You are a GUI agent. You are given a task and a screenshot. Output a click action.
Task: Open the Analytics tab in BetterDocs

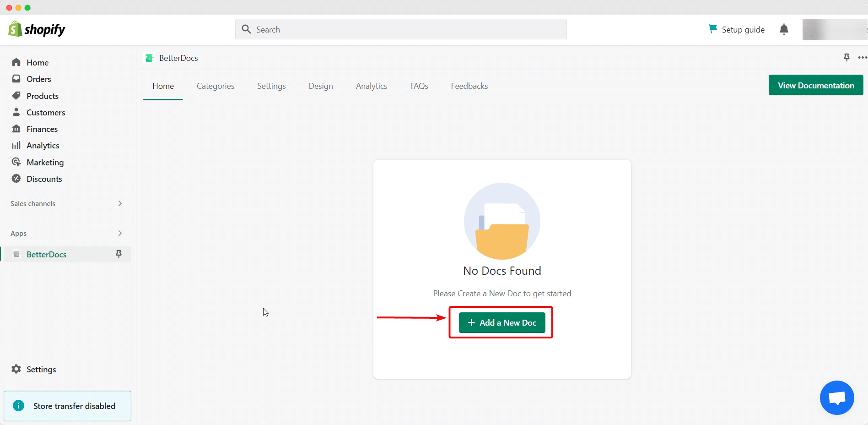click(372, 86)
